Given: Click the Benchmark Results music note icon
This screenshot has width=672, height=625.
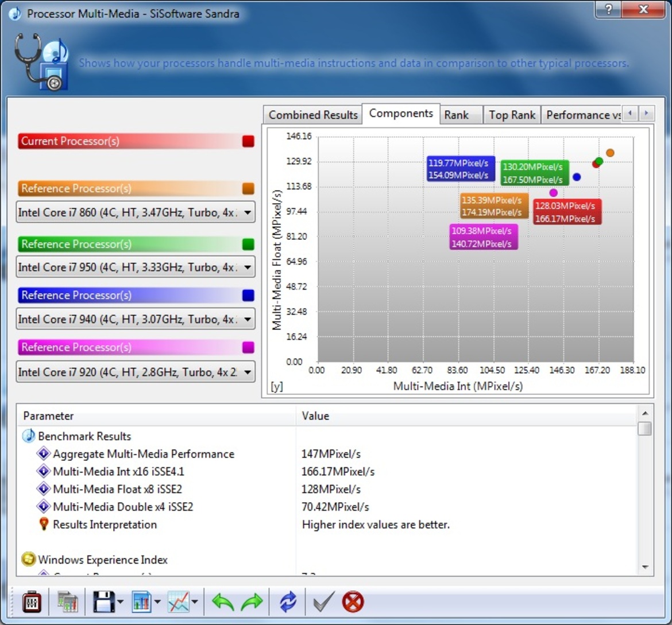Looking at the screenshot, I should (x=28, y=436).
